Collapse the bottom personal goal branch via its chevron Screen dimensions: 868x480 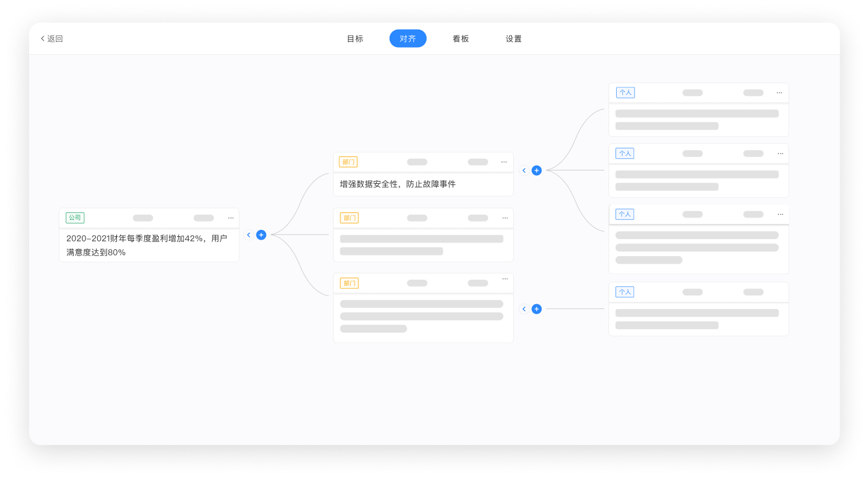(524, 309)
